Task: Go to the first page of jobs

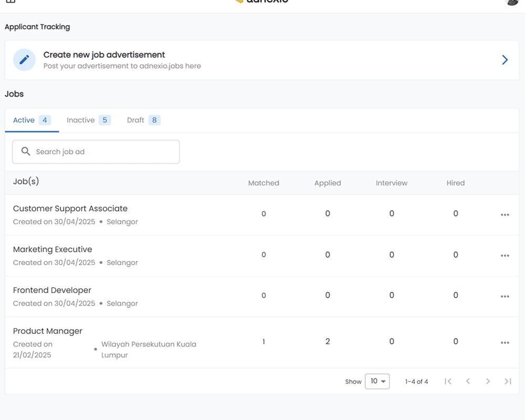Action: click(x=448, y=382)
